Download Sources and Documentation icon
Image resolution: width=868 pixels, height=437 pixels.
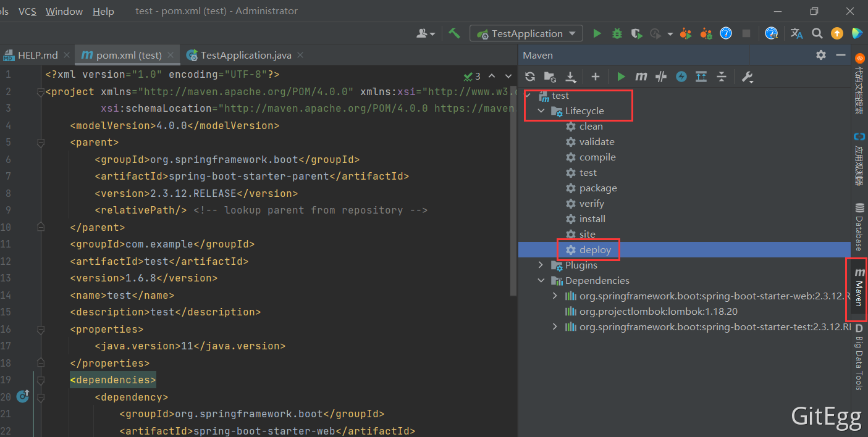pyautogui.click(x=571, y=77)
